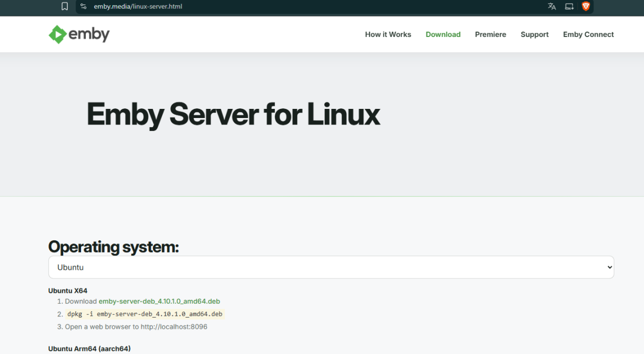The width and height of the screenshot is (644, 354).
Task: Select Support in the navigation bar
Action: pos(535,34)
